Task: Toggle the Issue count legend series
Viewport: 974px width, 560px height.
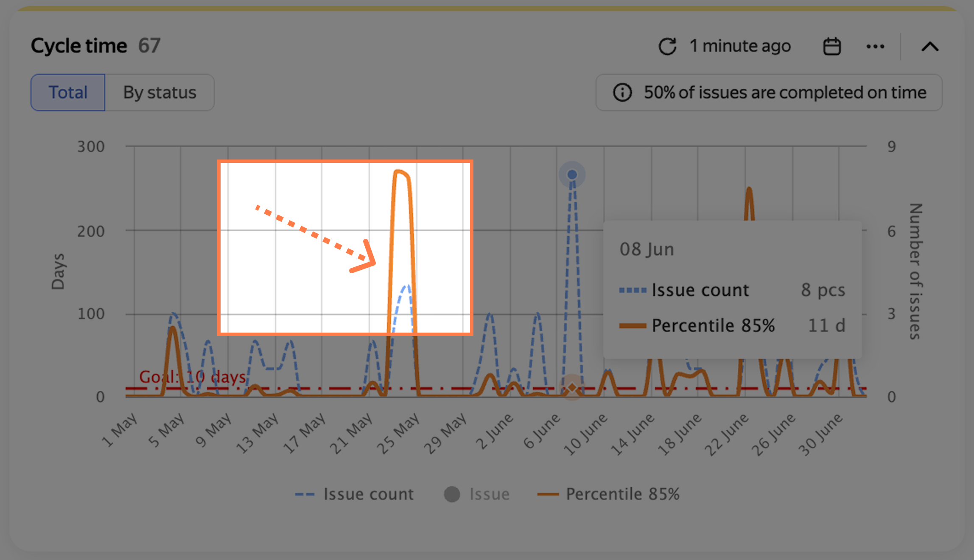Action: [x=354, y=494]
